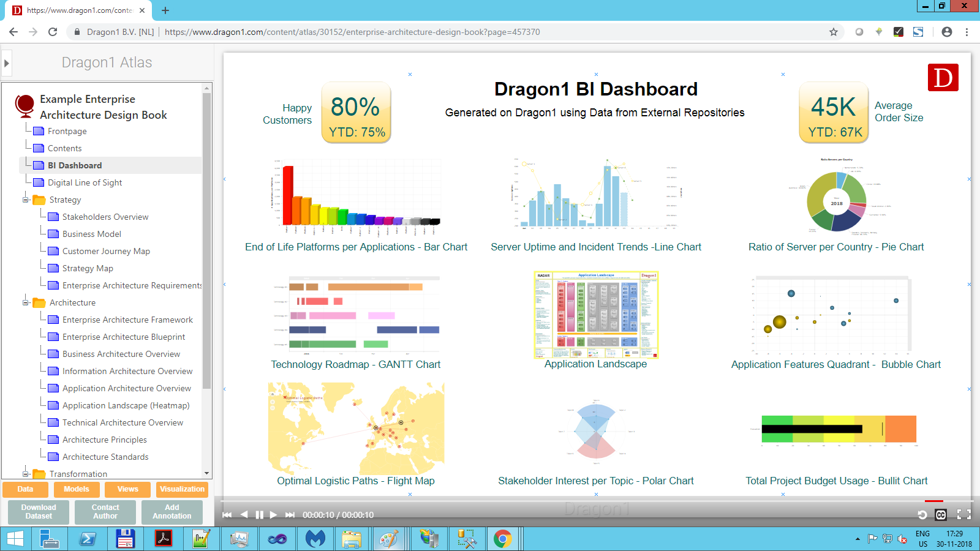This screenshot has height=551, width=980.
Task: Reload the page in the browser
Action: (x=53, y=32)
